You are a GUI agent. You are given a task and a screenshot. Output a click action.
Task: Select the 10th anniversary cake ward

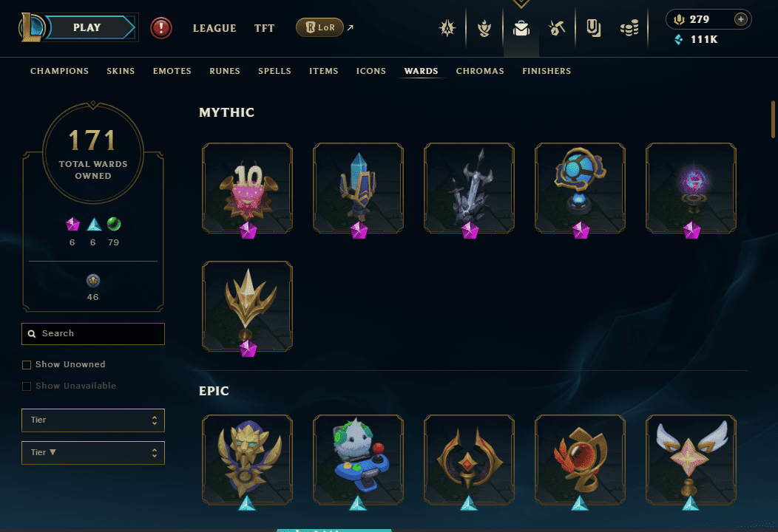(247, 188)
